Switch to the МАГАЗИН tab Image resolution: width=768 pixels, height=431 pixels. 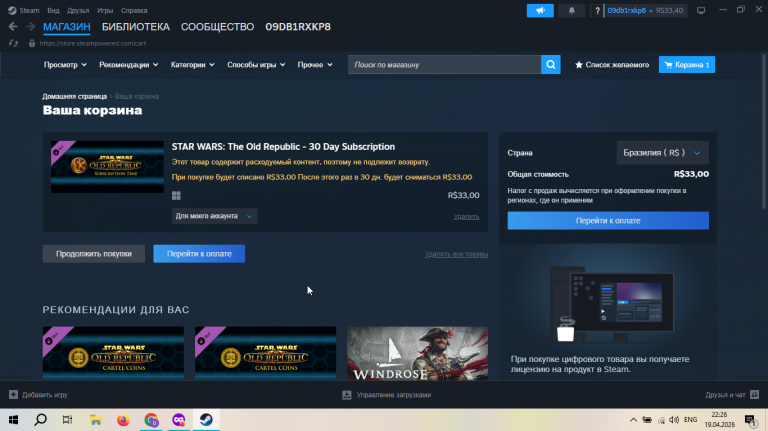(67, 27)
